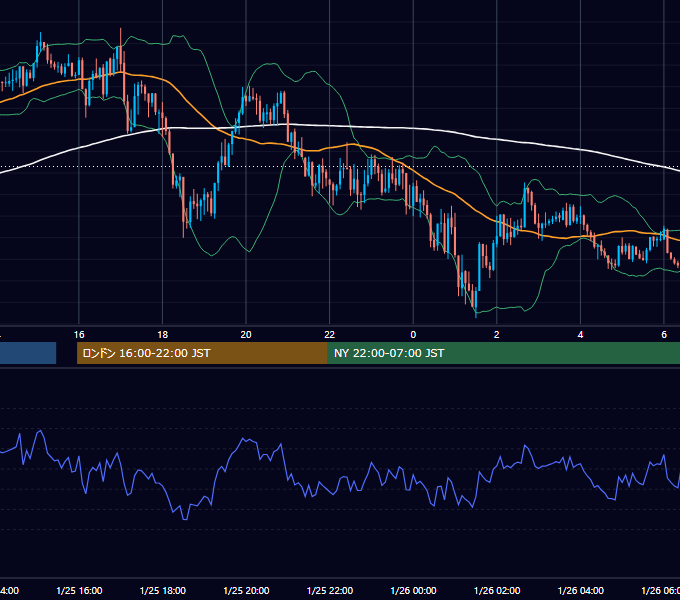The height and width of the screenshot is (600, 680).
Task: Click the blue session bar before London
Action: click(28, 353)
